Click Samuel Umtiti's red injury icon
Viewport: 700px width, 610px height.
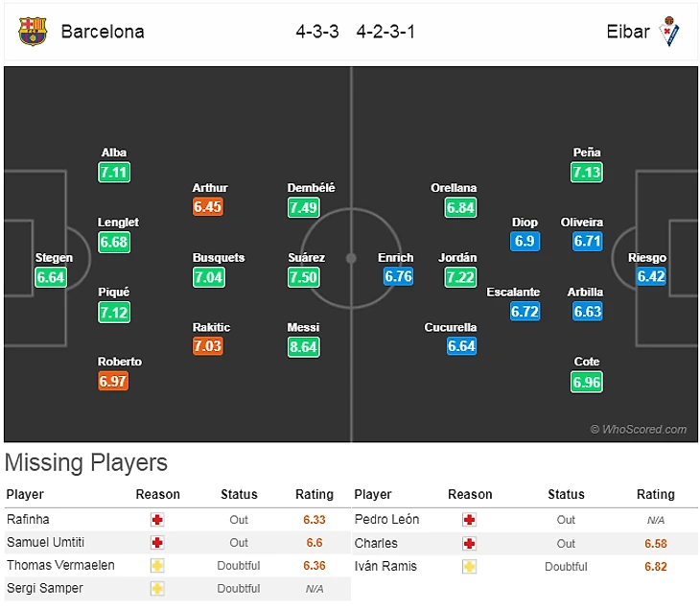click(157, 542)
